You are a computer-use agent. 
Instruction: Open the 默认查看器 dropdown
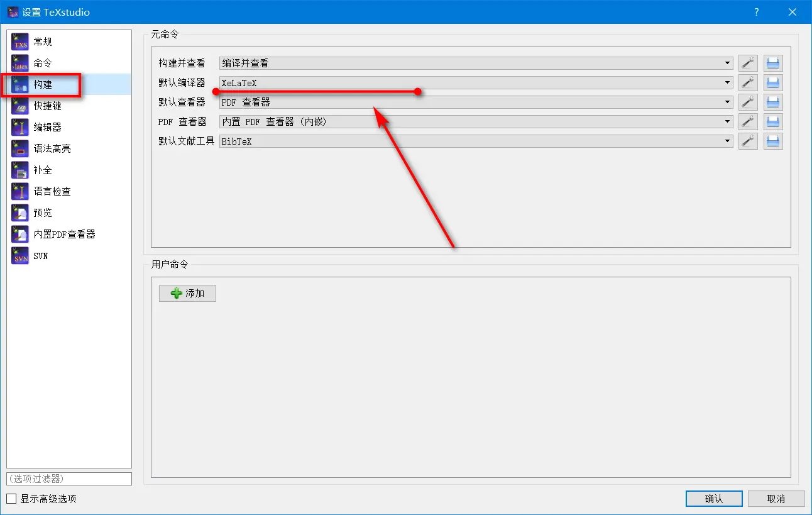click(x=476, y=102)
